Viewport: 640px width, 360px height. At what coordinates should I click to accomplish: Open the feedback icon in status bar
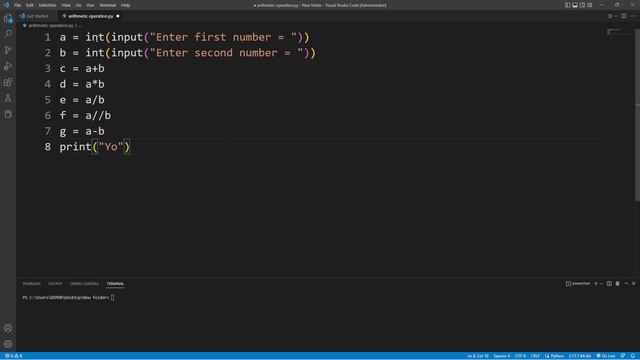coord(623,356)
